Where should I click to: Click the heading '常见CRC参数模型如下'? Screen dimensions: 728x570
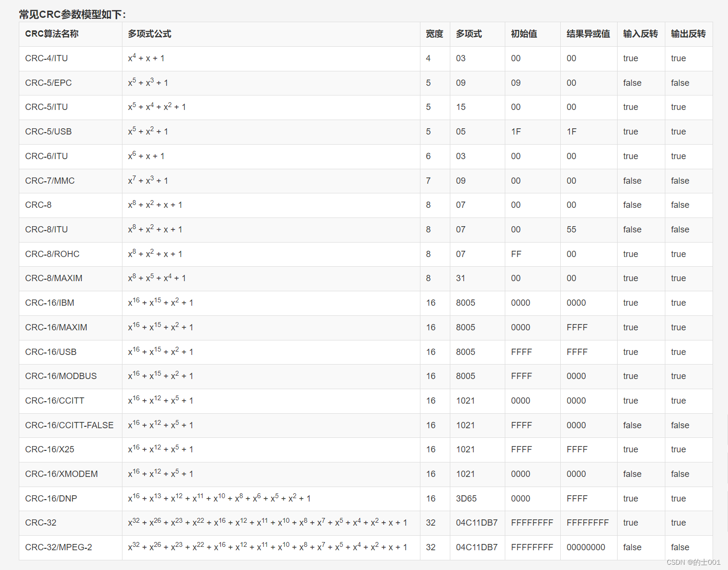(x=72, y=14)
